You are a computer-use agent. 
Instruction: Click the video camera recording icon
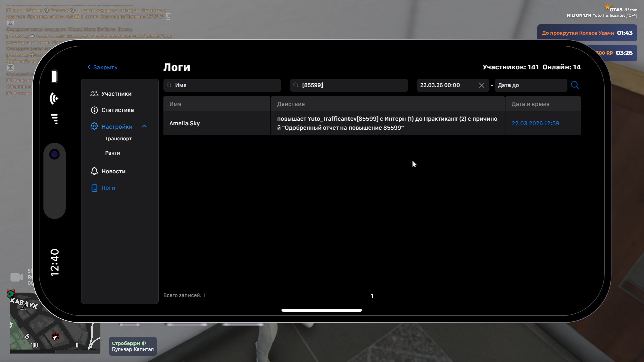pos(17,277)
